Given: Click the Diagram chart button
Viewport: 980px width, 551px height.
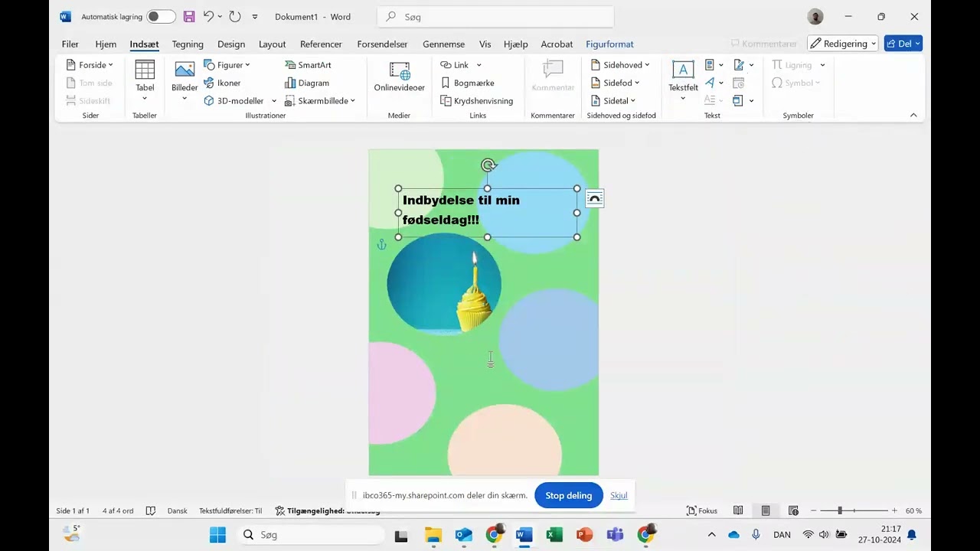Looking at the screenshot, I should pyautogui.click(x=307, y=83).
